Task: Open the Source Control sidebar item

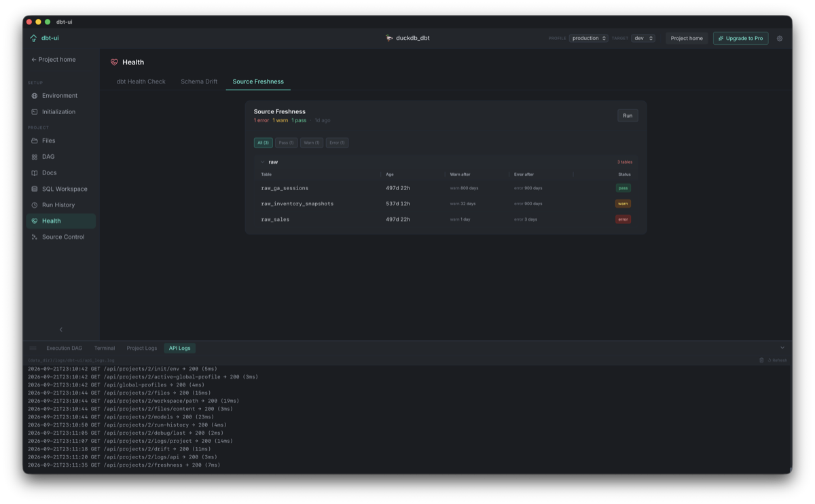Action: click(61, 237)
